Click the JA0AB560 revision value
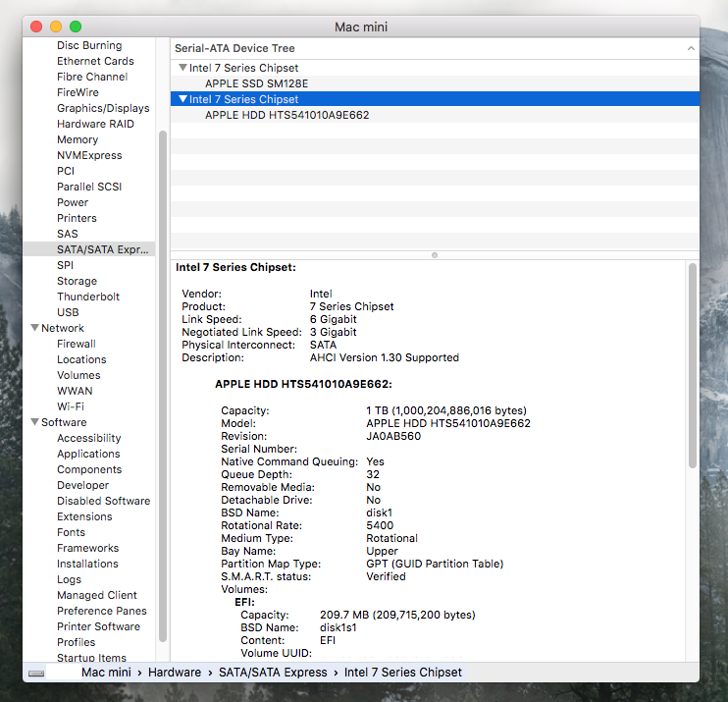The width and height of the screenshot is (728, 702). [x=393, y=436]
